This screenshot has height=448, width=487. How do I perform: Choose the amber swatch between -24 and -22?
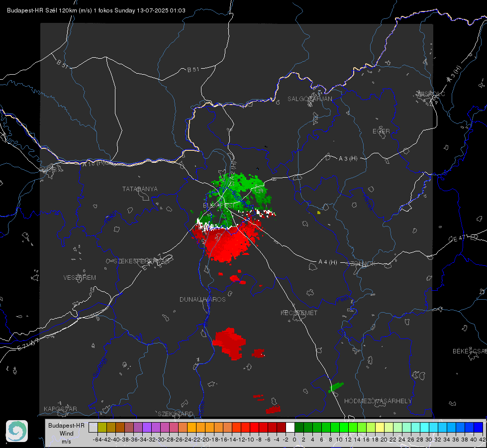[192, 427]
